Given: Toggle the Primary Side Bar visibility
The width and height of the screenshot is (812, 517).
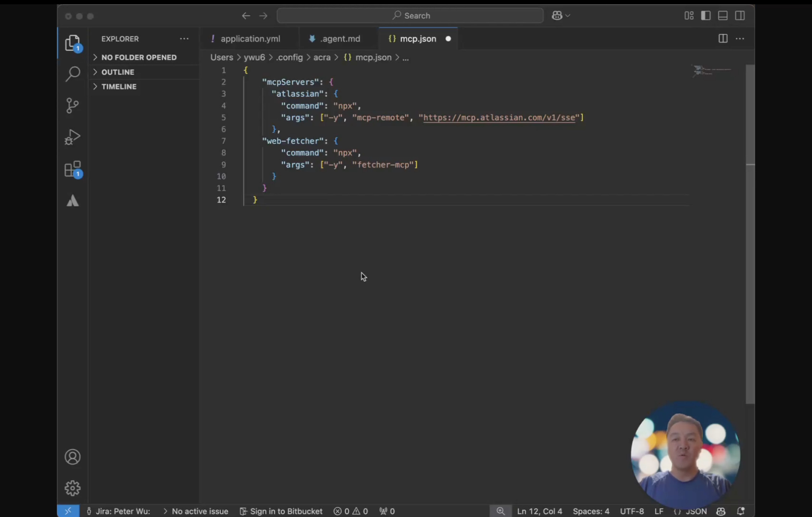Looking at the screenshot, I should coord(706,16).
